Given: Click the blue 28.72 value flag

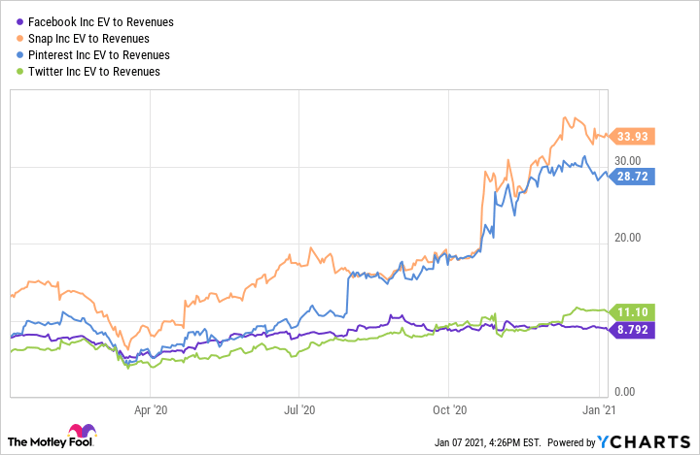Looking at the screenshot, I should point(635,175).
